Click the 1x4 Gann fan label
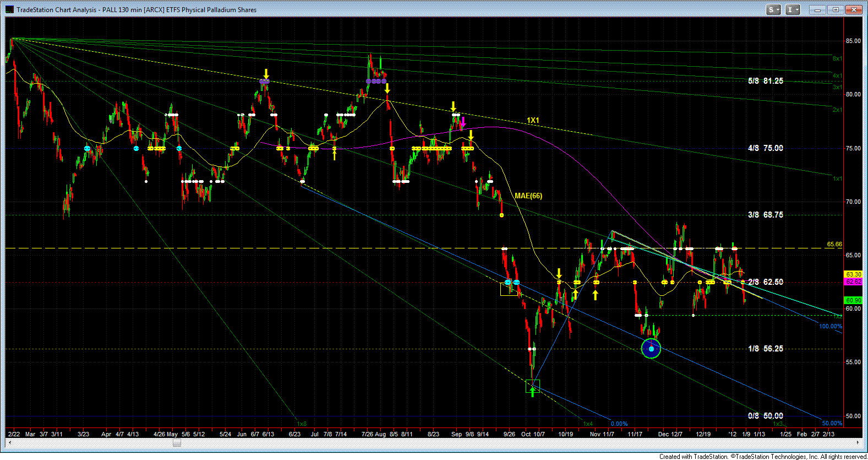This screenshot has height=460, width=868. point(588,424)
